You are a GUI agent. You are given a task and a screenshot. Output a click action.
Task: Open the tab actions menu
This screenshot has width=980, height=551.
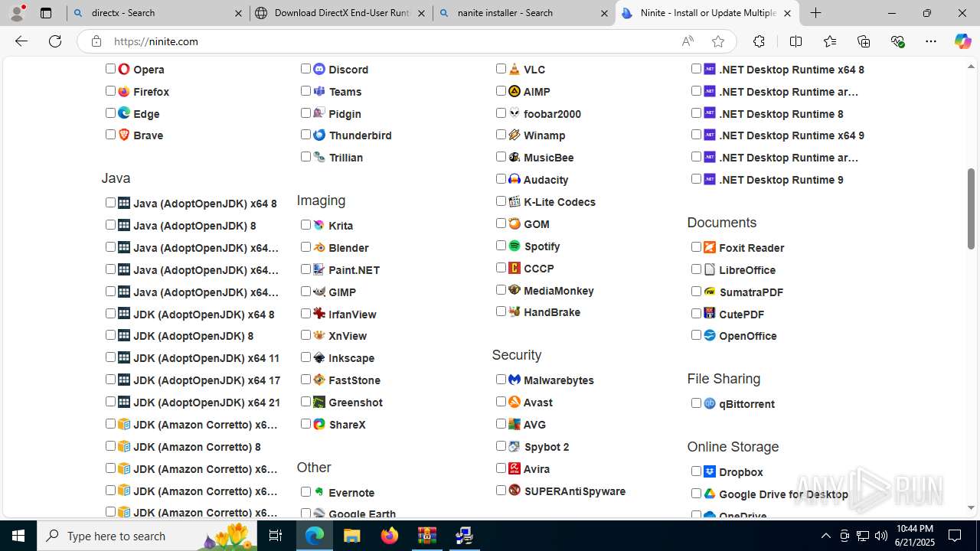coord(46,13)
